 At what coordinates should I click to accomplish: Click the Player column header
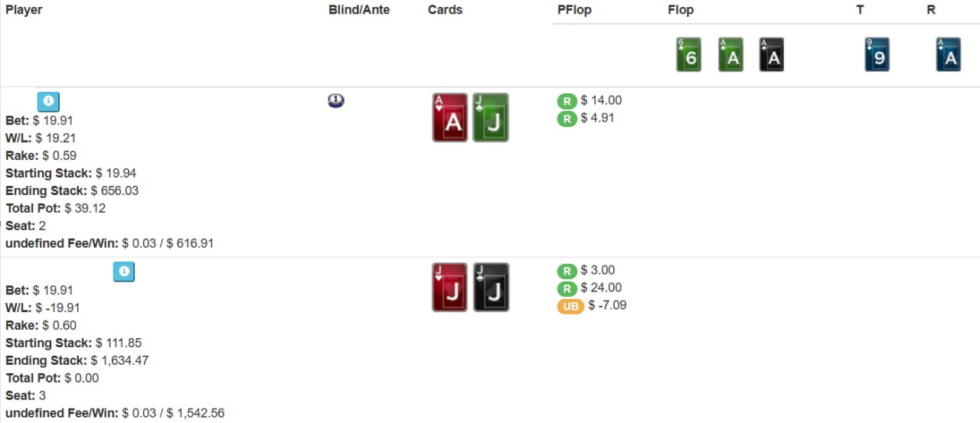24,10
